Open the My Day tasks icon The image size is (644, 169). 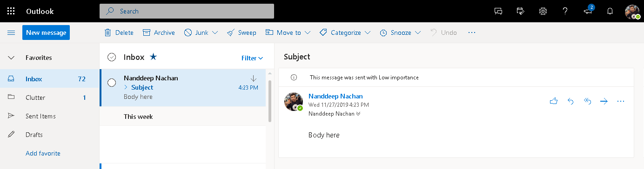[x=521, y=11]
